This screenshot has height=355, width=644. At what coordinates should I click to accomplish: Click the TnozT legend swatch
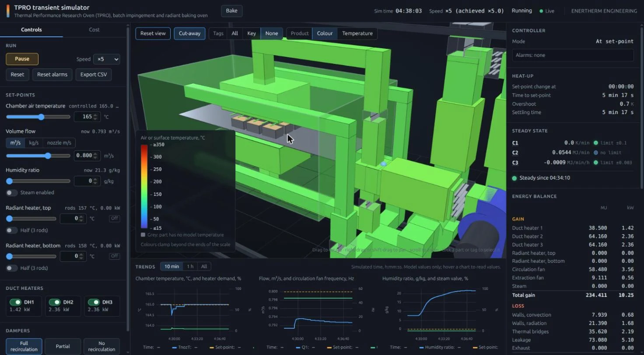pyautogui.click(x=174, y=347)
